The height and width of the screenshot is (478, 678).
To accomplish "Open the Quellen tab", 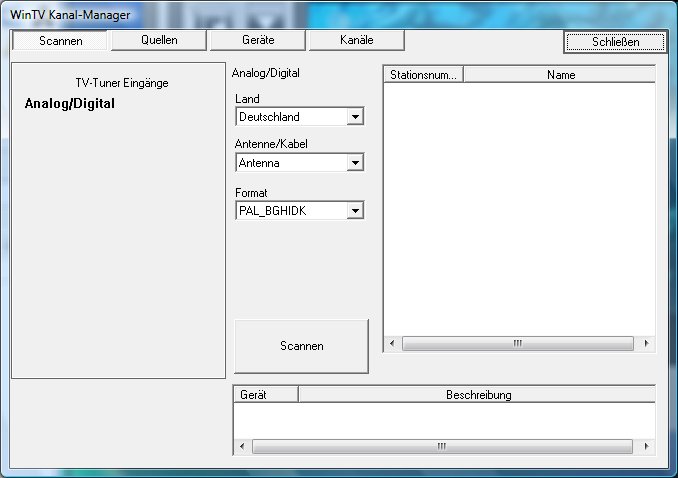I will [x=159, y=40].
